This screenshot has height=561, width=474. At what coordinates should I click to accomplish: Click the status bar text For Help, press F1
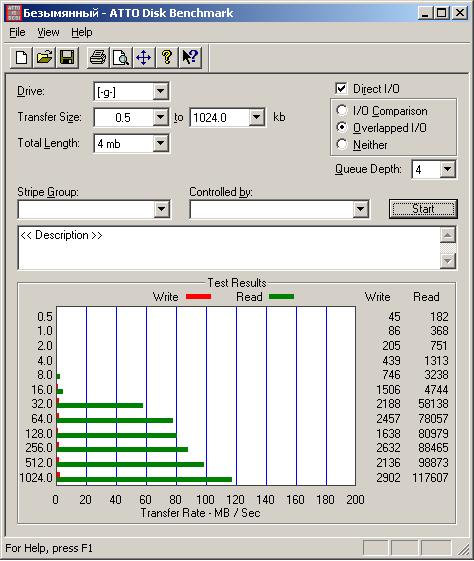49,548
